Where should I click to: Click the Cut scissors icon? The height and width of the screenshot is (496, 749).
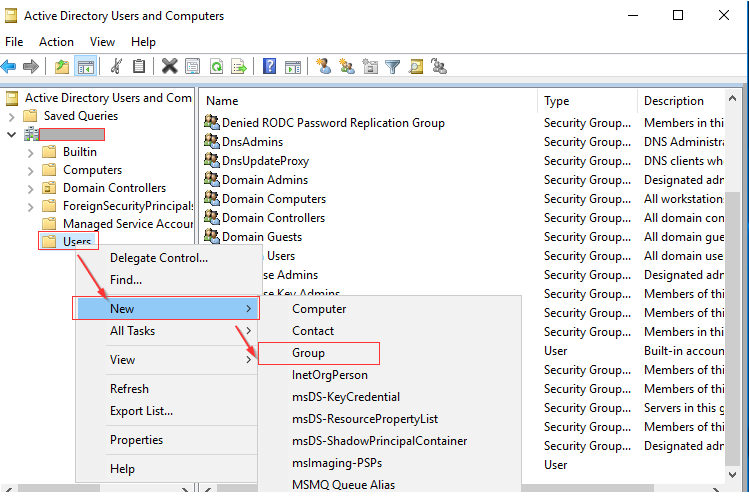pyautogui.click(x=116, y=66)
